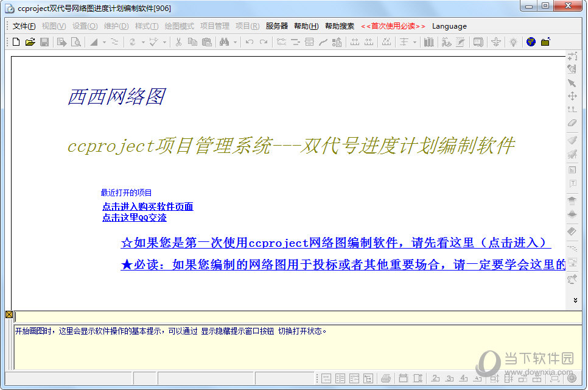Click the Save floppy disk icon
Viewport: 588px width, 390px height.
[x=44, y=42]
